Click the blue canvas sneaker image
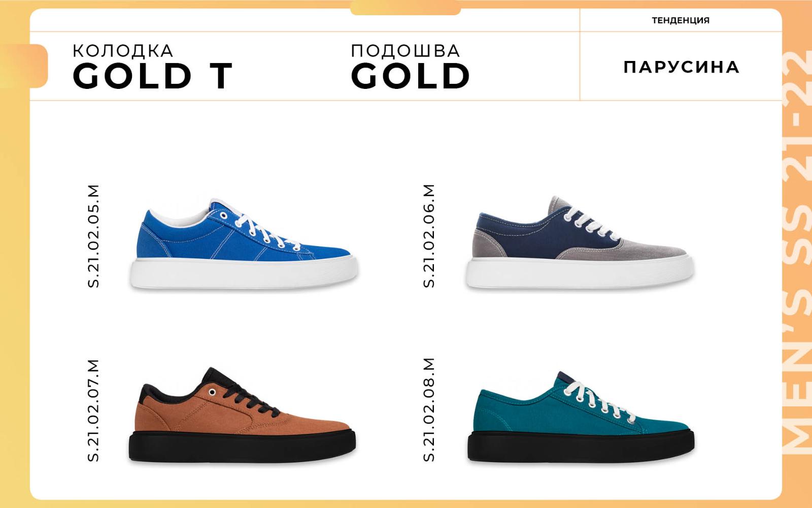Screen dimensions: 812x508 [244, 244]
